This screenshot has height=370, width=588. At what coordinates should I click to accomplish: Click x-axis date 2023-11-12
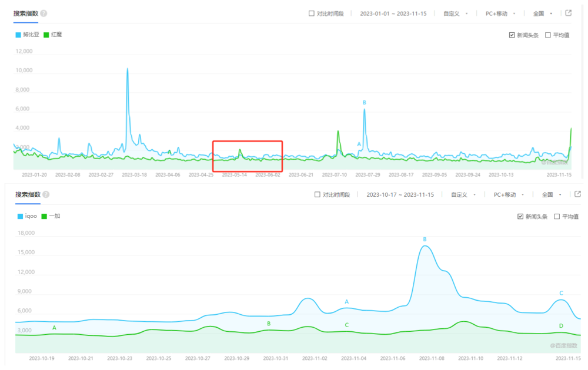click(510, 358)
